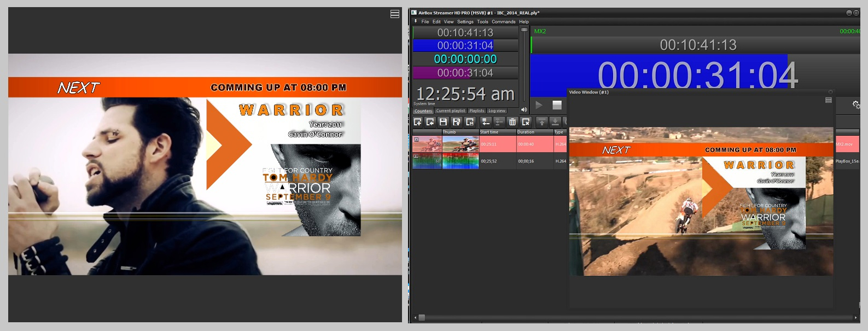The height and width of the screenshot is (331, 868).
Task: Click the toolbar icon right of Save As
Action: (470, 122)
